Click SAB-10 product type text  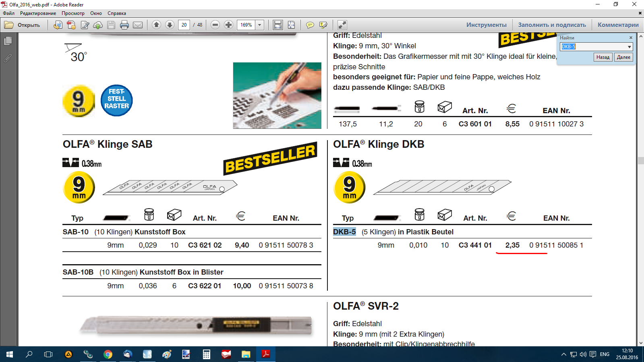tap(76, 232)
